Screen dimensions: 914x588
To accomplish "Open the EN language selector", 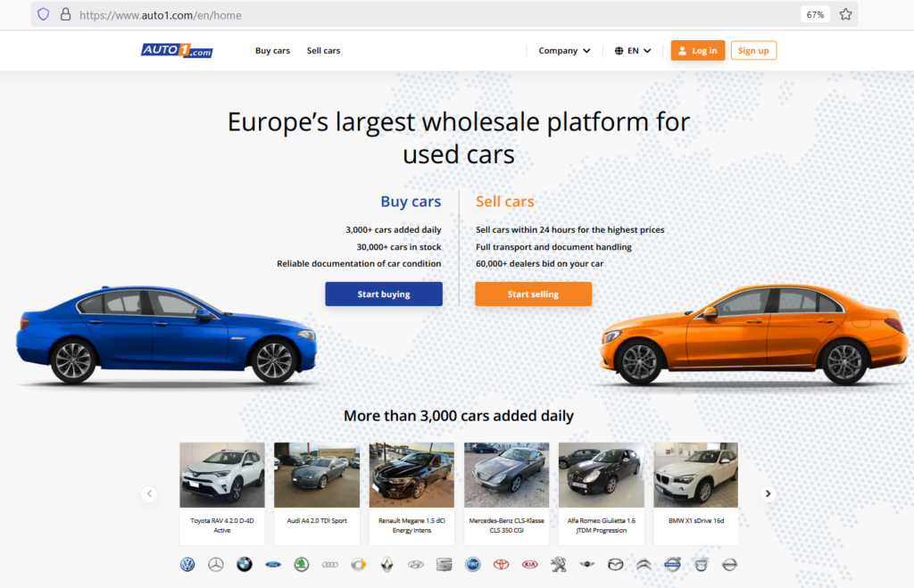I will [x=633, y=51].
